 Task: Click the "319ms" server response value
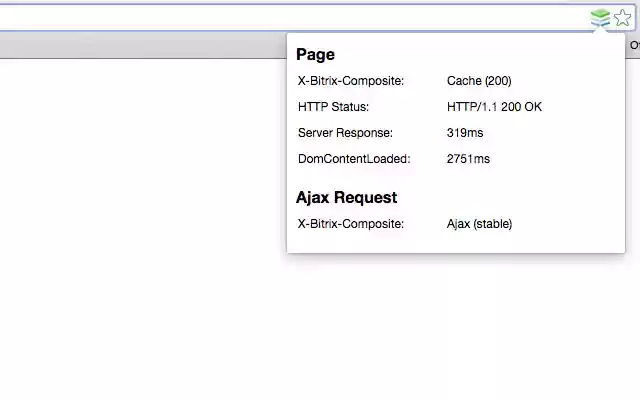pyautogui.click(x=465, y=133)
